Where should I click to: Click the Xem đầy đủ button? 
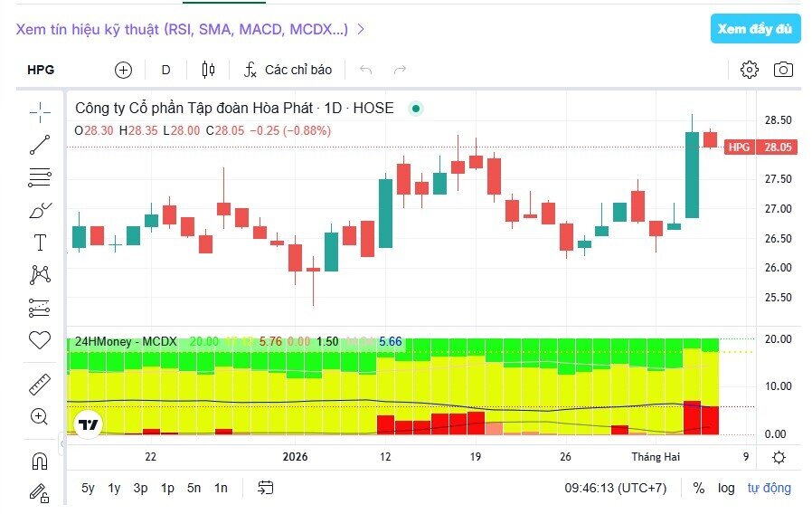(755, 29)
